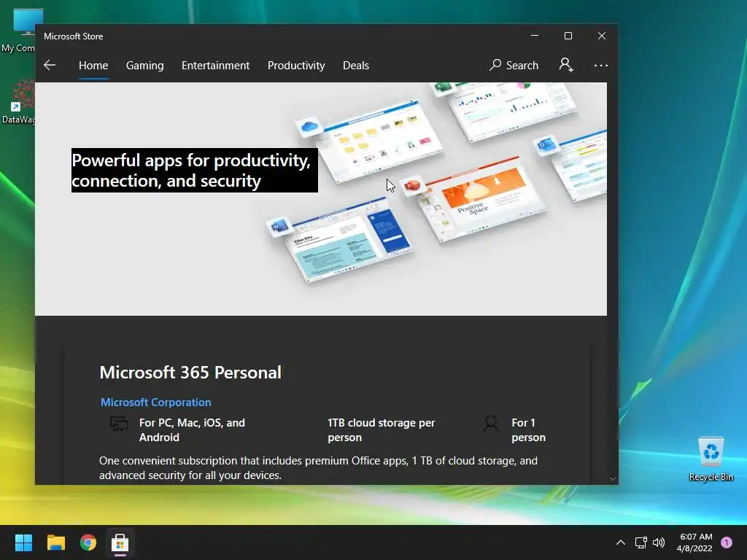Launch Google Chrome from the taskbar

click(x=88, y=542)
